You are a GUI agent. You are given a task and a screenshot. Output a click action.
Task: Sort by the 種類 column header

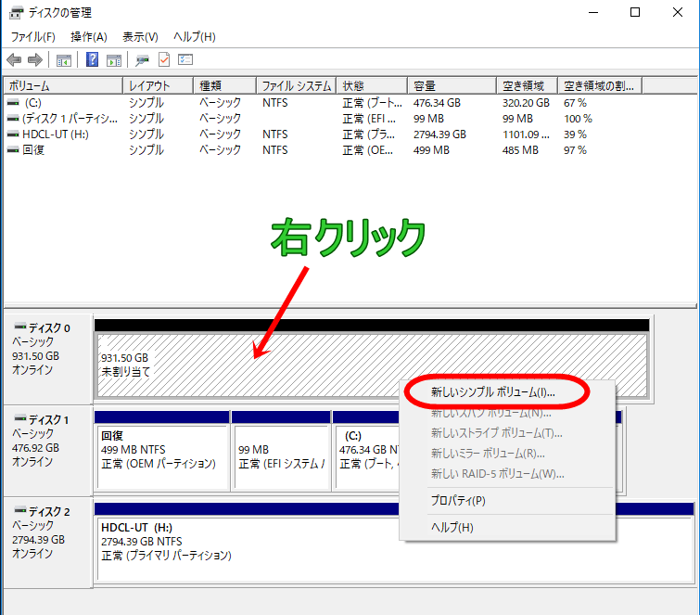click(x=225, y=85)
